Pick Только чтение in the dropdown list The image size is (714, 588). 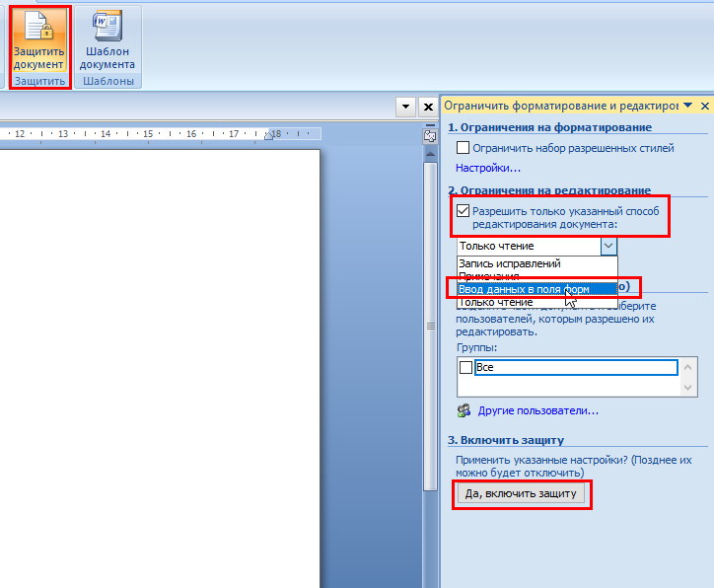point(537,302)
